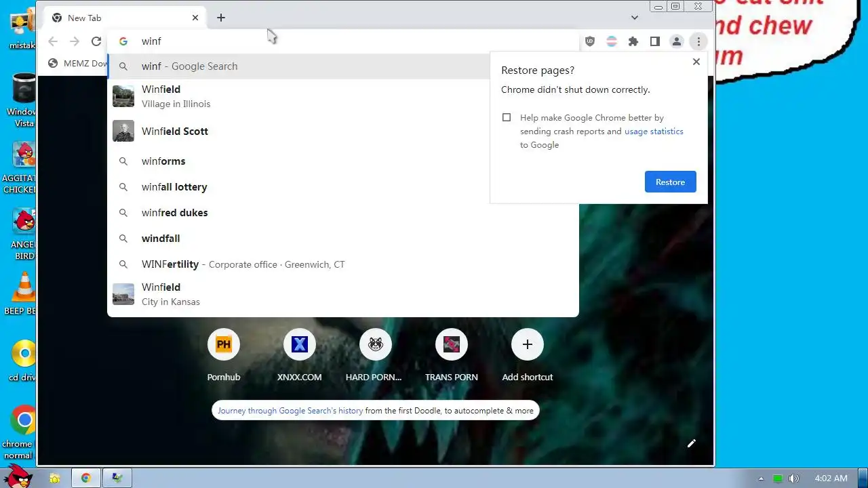
Task: Reload the page with refresh icon
Action: 96,41
